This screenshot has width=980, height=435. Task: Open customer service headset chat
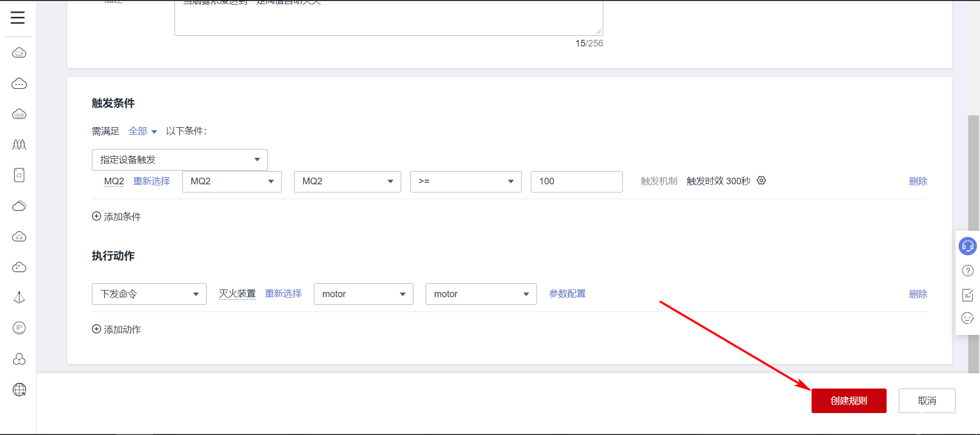[x=968, y=246]
